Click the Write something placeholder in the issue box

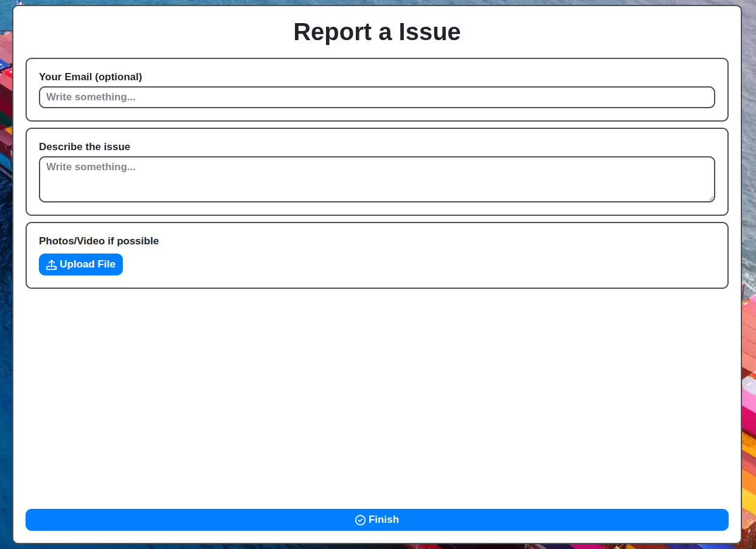[x=91, y=167]
